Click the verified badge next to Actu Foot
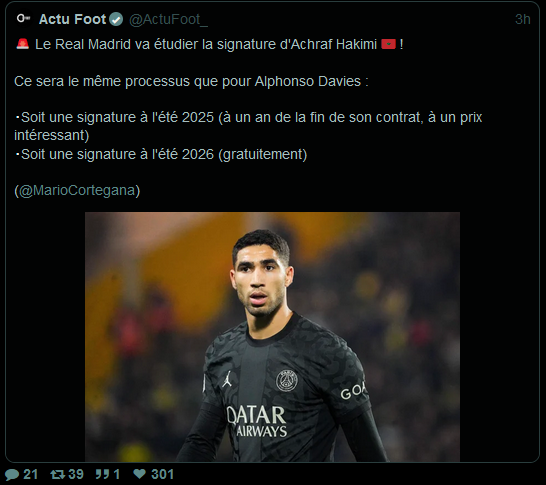The image size is (546, 485). pyautogui.click(x=116, y=19)
